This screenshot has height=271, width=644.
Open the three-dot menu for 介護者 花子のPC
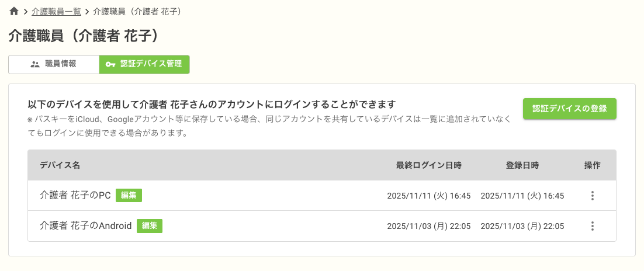(x=592, y=196)
